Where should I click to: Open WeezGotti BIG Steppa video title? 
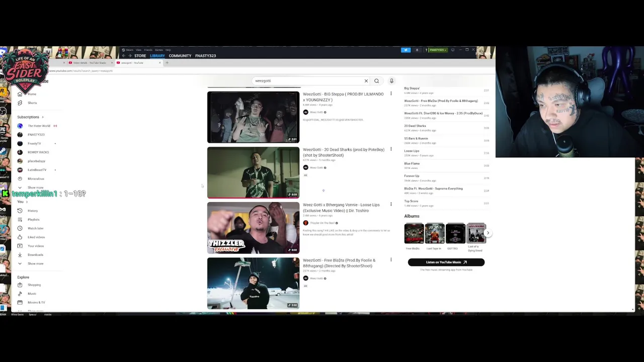point(343,97)
